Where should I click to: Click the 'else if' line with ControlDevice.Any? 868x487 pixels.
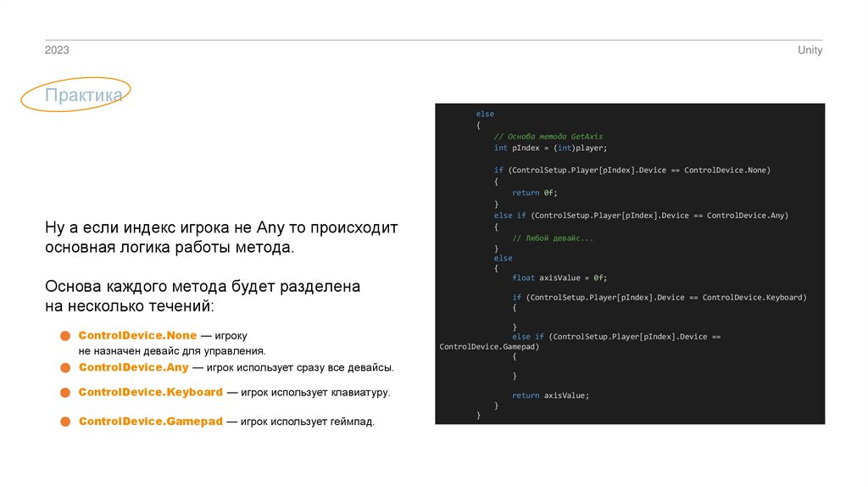tap(641, 216)
